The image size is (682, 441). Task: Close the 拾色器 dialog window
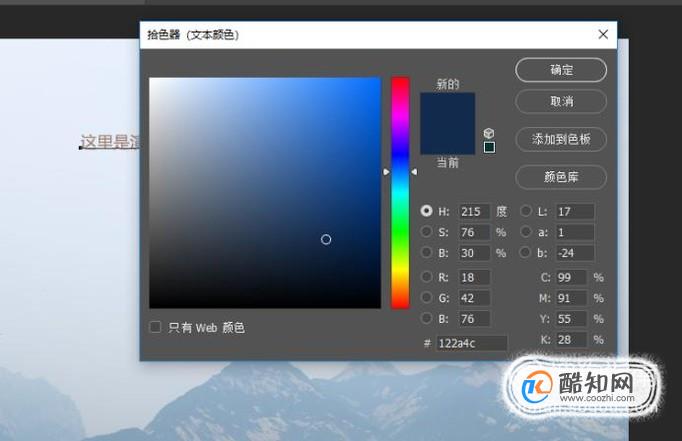point(603,34)
